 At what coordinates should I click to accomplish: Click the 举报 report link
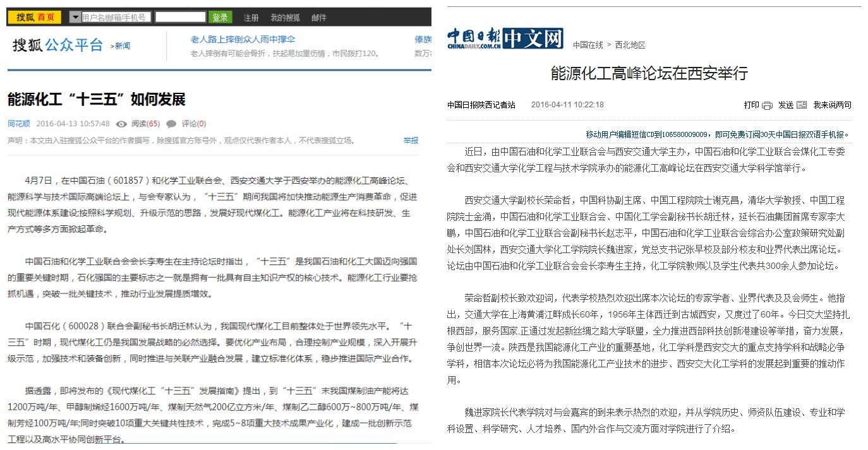411,140
